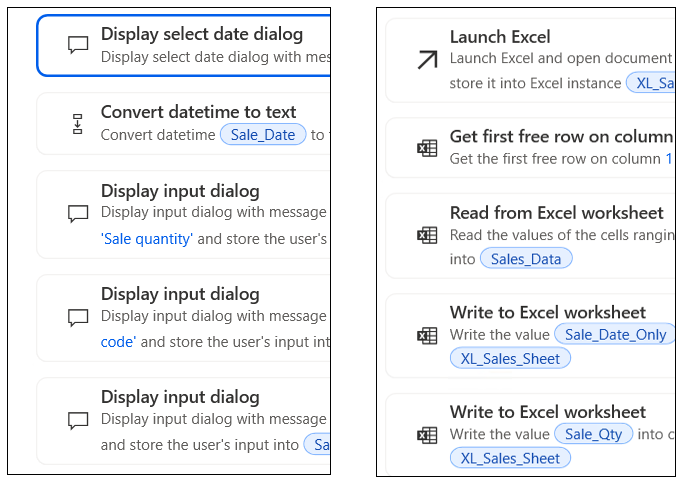Click 'store it into Excel instance' text

click(535, 83)
